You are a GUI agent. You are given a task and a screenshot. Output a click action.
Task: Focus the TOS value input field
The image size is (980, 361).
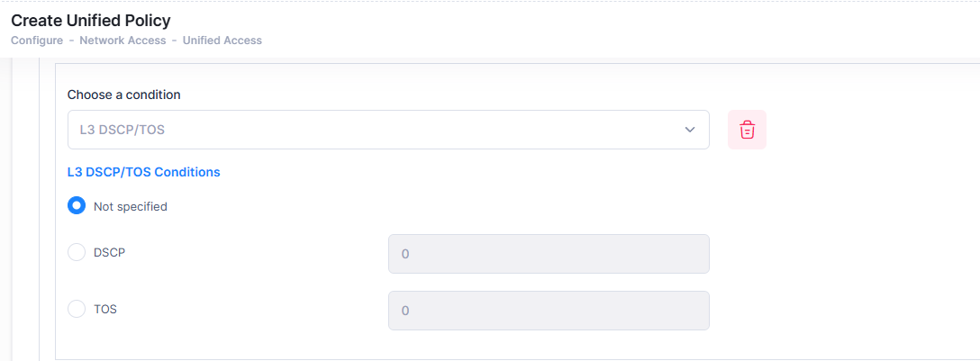549,310
